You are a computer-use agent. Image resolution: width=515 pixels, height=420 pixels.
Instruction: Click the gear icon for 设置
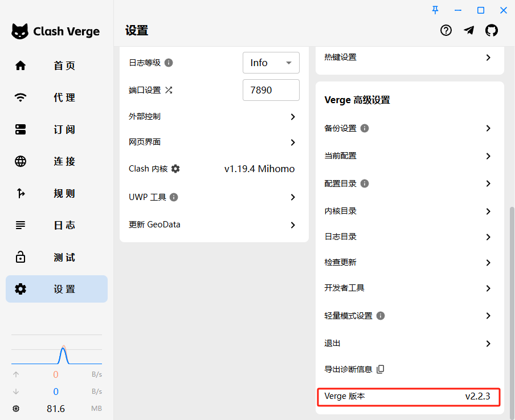(x=21, y=289)
